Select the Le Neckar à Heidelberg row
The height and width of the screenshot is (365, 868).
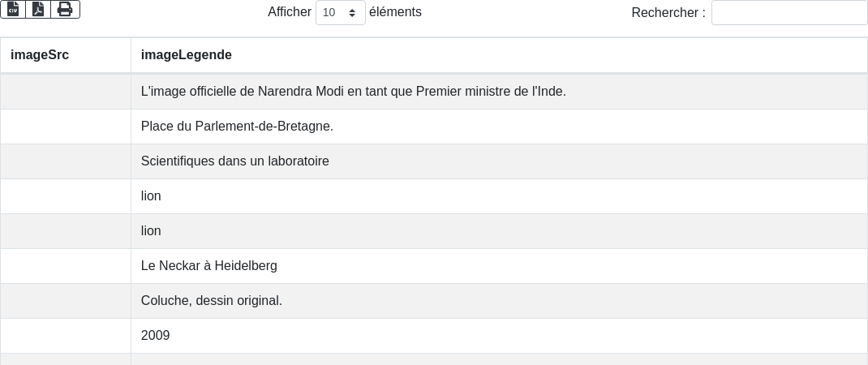[x=434, y=266]
